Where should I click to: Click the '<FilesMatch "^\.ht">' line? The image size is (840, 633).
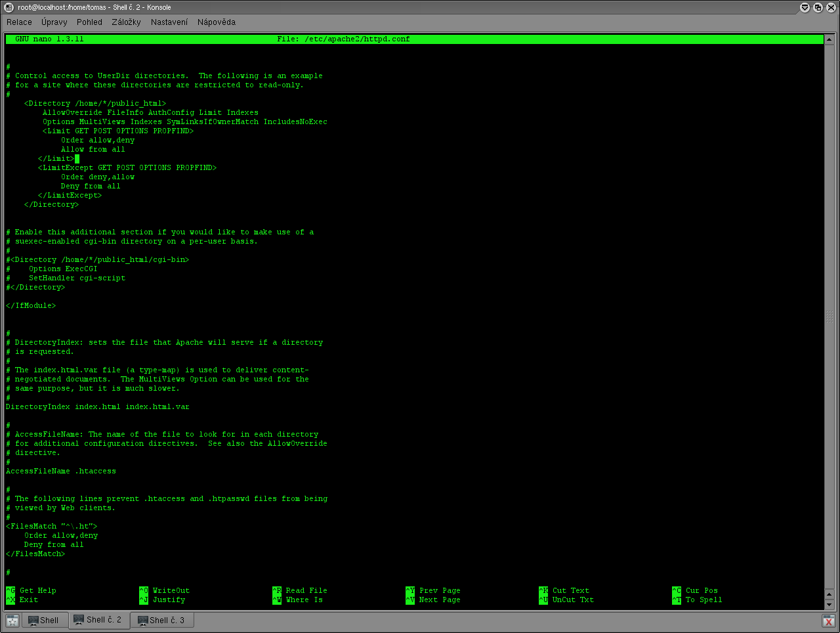point(51,527)
